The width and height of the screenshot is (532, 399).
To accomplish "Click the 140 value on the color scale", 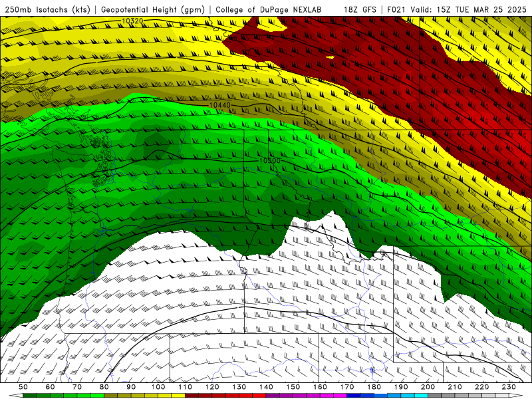I will [266, 387].
